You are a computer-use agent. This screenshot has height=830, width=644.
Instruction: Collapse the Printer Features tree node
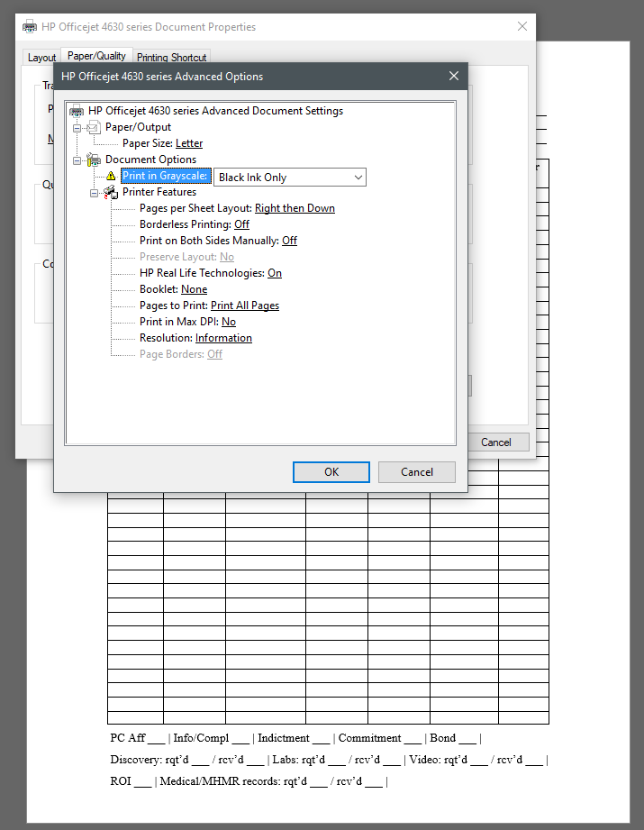coord(95,192)
